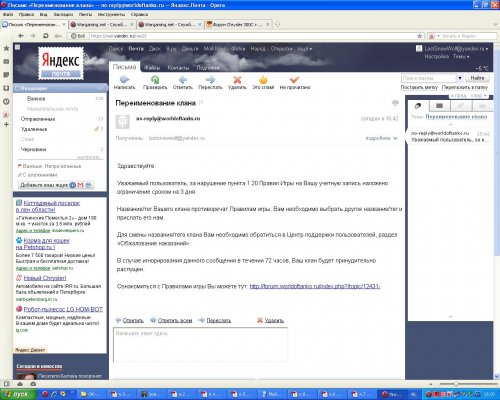Open the Отправленные folder

pyautogui.click(x=38, y=119)
